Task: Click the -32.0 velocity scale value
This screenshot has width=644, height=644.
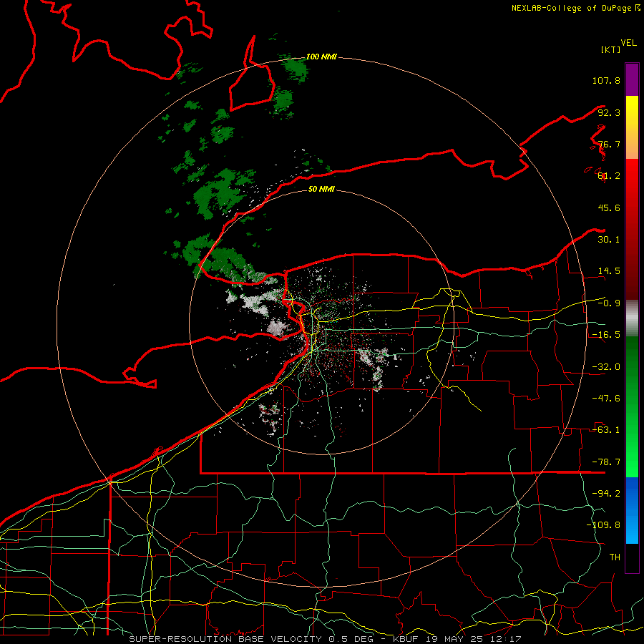Action: click(606, 367)
